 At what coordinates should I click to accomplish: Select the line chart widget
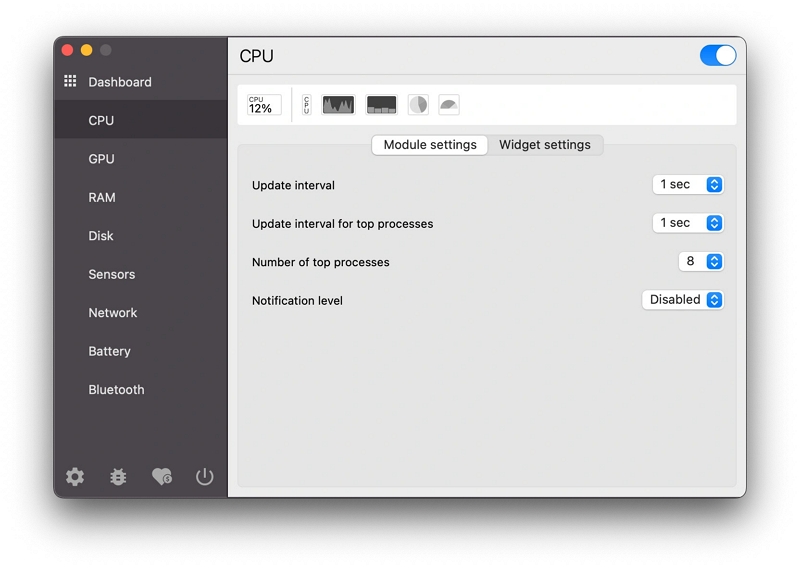tap(338, 105)
